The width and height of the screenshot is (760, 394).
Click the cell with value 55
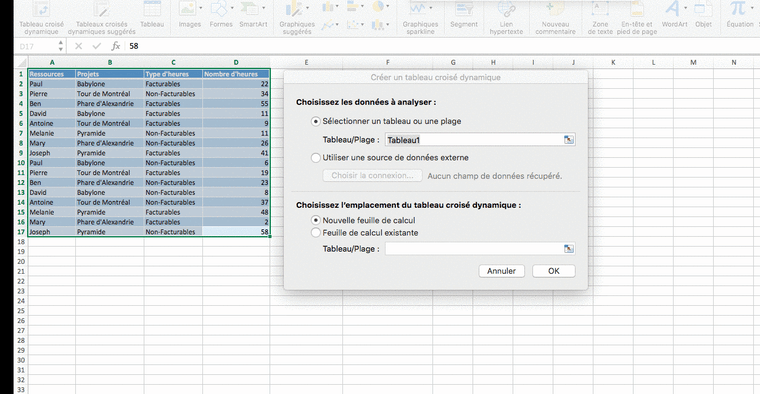click(236, 103)
